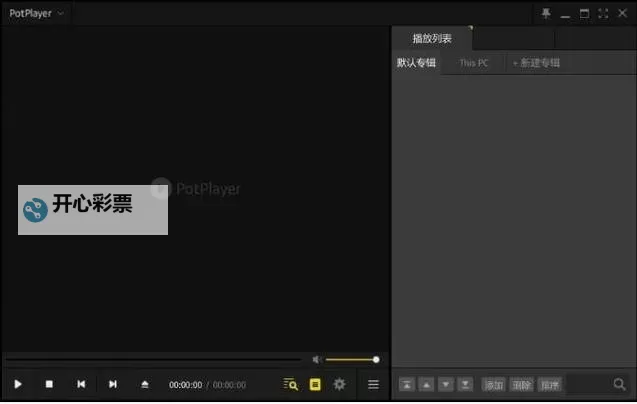The image size is (637, 404).
Task: Focus the playlist search input field
Action: [x=589, y=384]
